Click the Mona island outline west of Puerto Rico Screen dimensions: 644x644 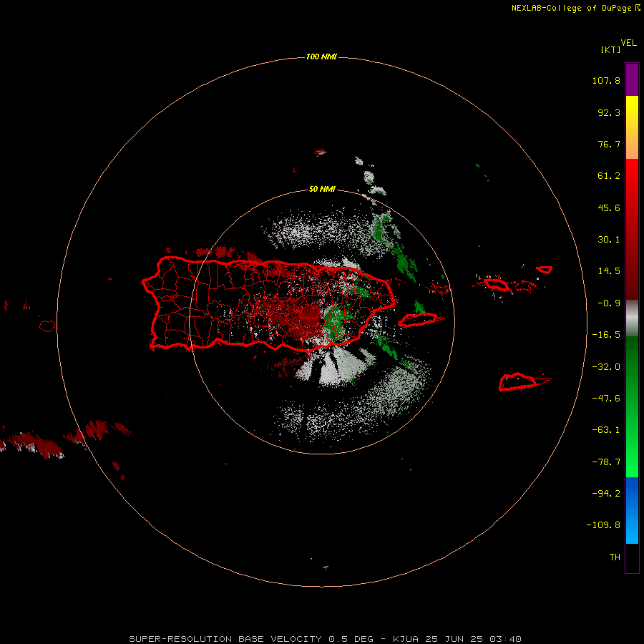point(47,326)
